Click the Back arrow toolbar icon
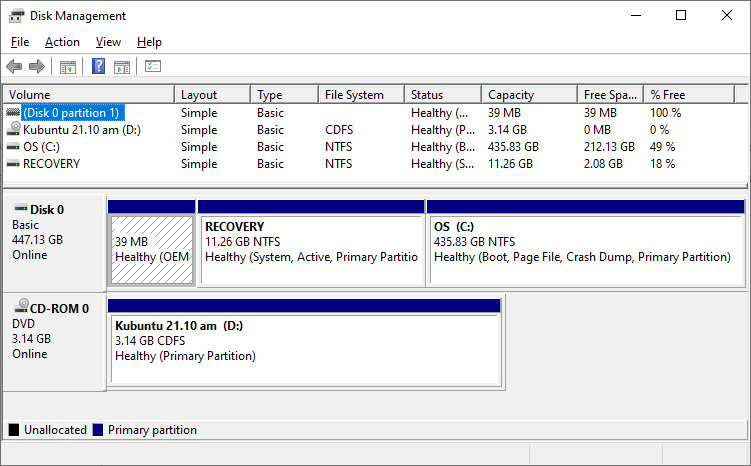 pos(14,67)
